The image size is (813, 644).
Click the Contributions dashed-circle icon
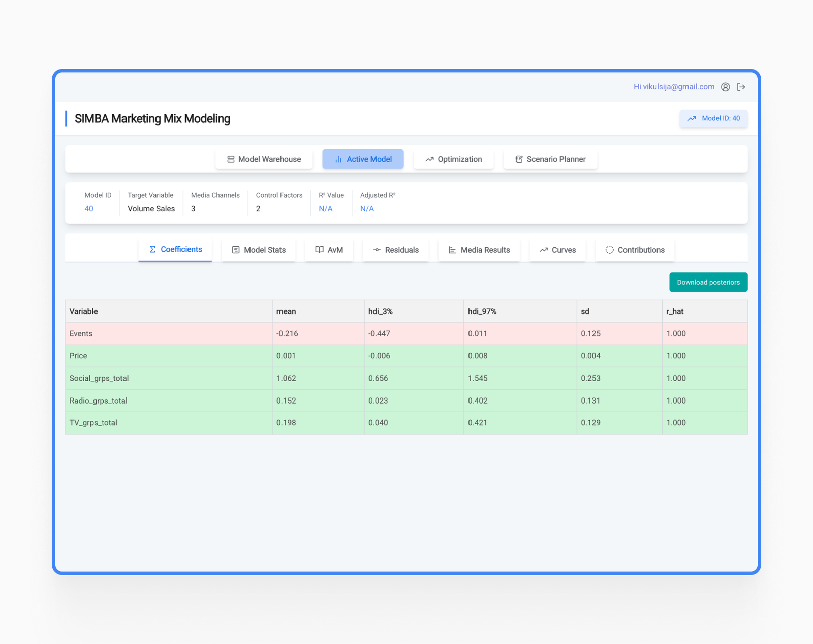coord(609,250)
